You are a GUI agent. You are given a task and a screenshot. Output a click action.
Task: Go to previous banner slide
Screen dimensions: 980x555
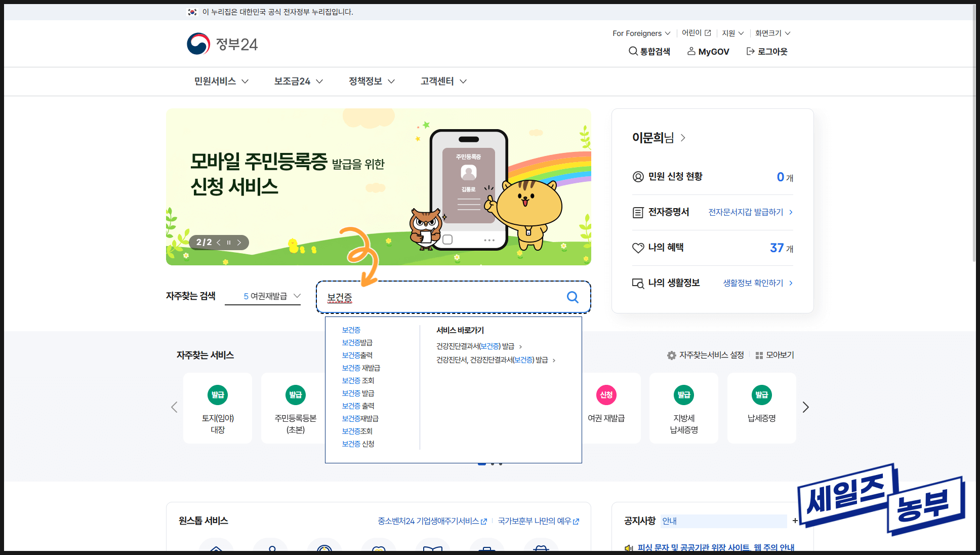pyautogui.click(x=219, y=243)
